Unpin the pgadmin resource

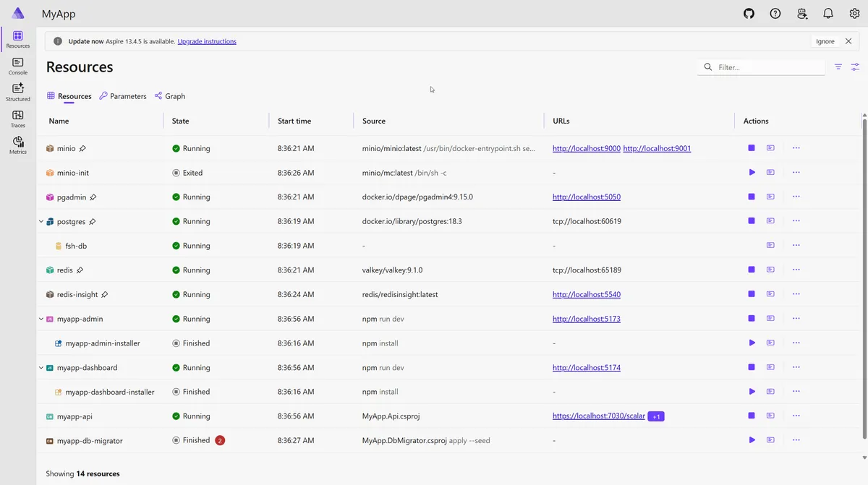coord(93,197)
